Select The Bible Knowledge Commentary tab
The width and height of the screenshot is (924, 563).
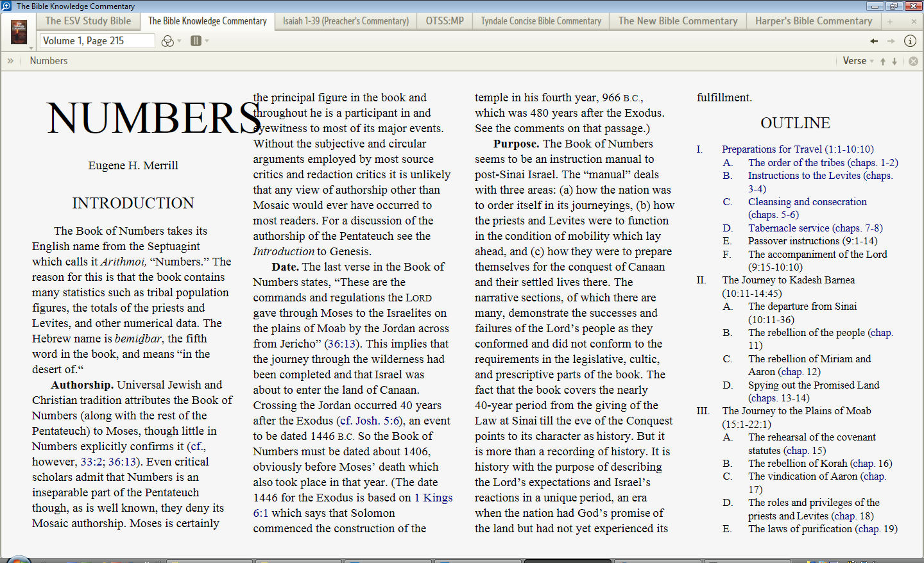[207, 21]
